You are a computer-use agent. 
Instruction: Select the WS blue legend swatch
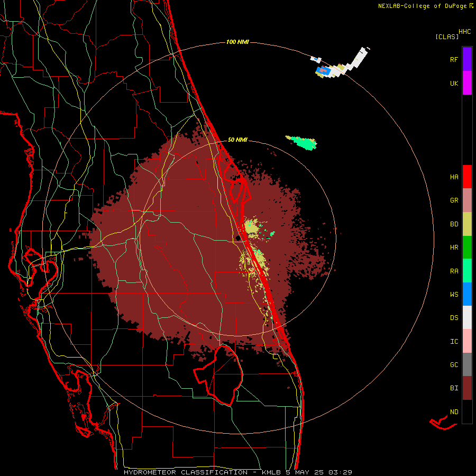467,294
